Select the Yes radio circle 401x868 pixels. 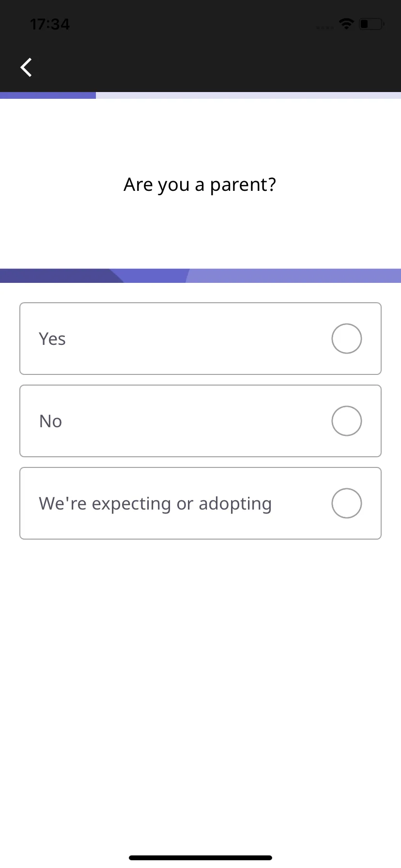click(347, 339)
